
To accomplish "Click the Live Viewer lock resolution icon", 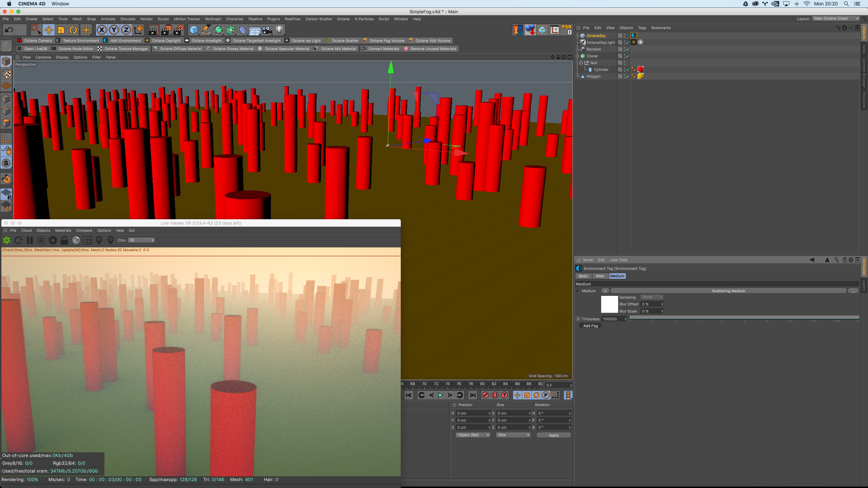I will pyautogui.click(x=64, y=240).
